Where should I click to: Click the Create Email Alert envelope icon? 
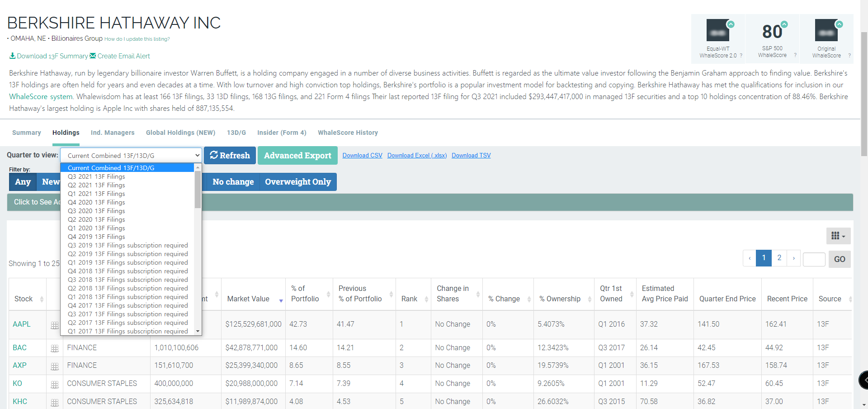click(x=93, y=56)
